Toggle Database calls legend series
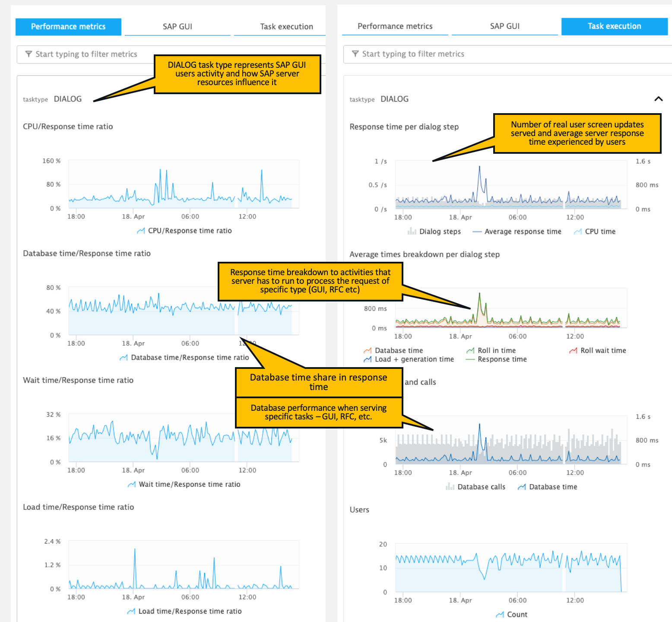672x622 pixels. [x=475, y=487]
